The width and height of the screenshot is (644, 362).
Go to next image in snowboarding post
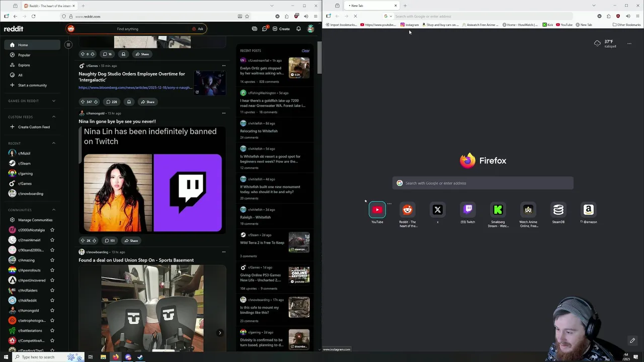tap(220, 333)
